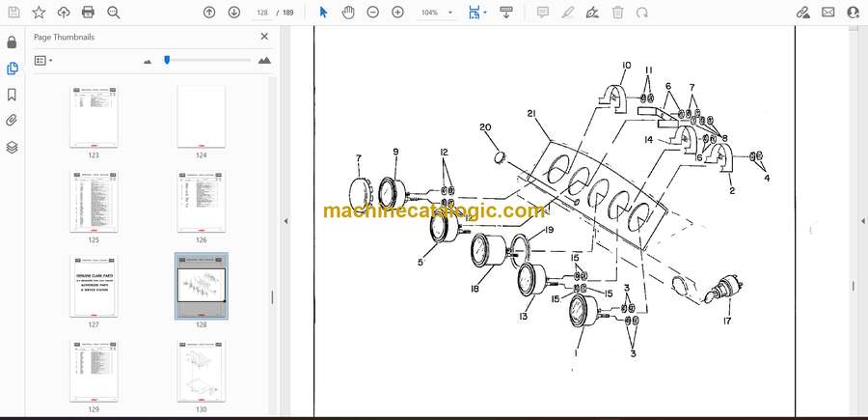Viewport: 868px width, 420px height.
Task: Activate the selection arrow tool
Action: pyautogui.click(x=324, y=13)
